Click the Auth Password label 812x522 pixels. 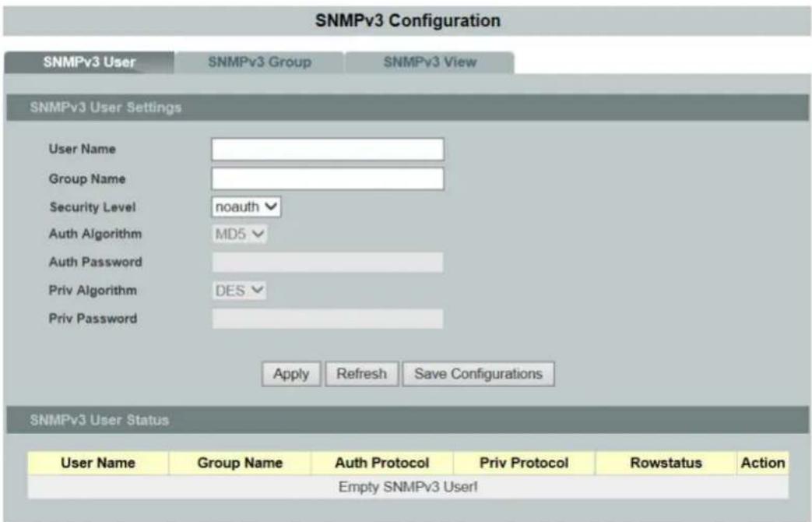click(95, 262)
